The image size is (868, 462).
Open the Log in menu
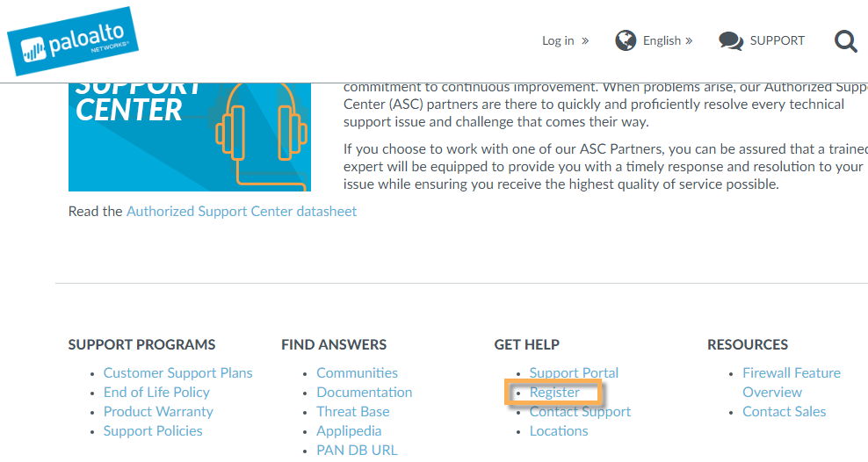565,41
